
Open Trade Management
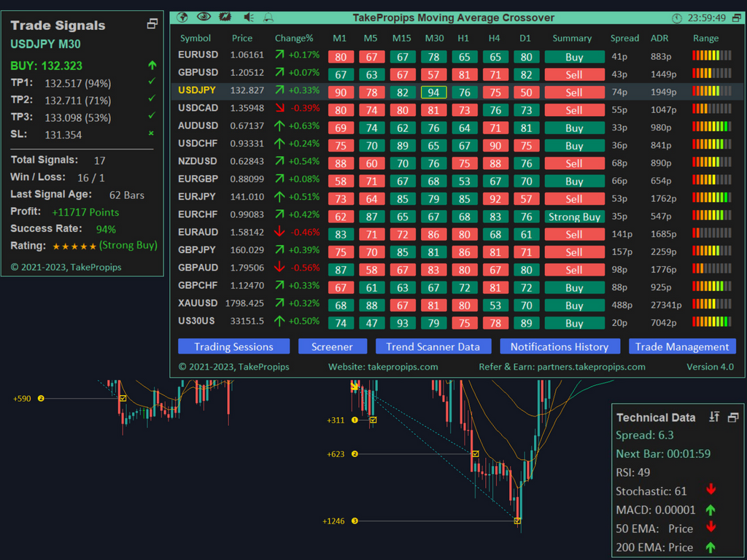682,346
